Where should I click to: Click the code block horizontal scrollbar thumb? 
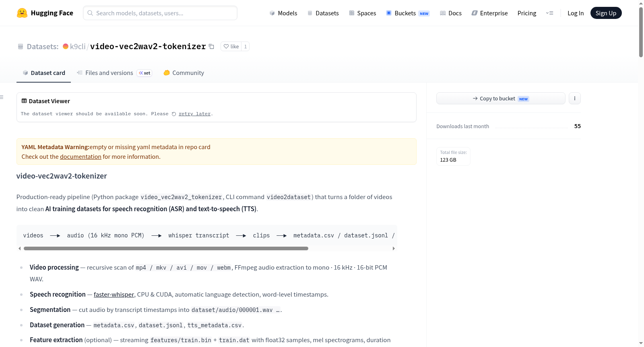[166, 248]
